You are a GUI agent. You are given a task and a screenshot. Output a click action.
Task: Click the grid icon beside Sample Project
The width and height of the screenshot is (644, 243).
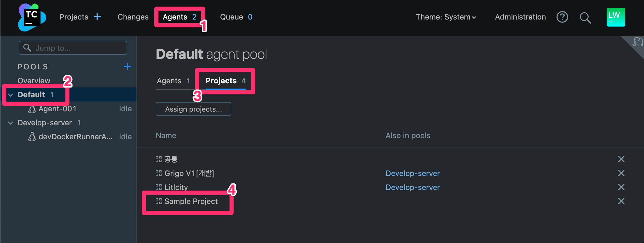158,201
